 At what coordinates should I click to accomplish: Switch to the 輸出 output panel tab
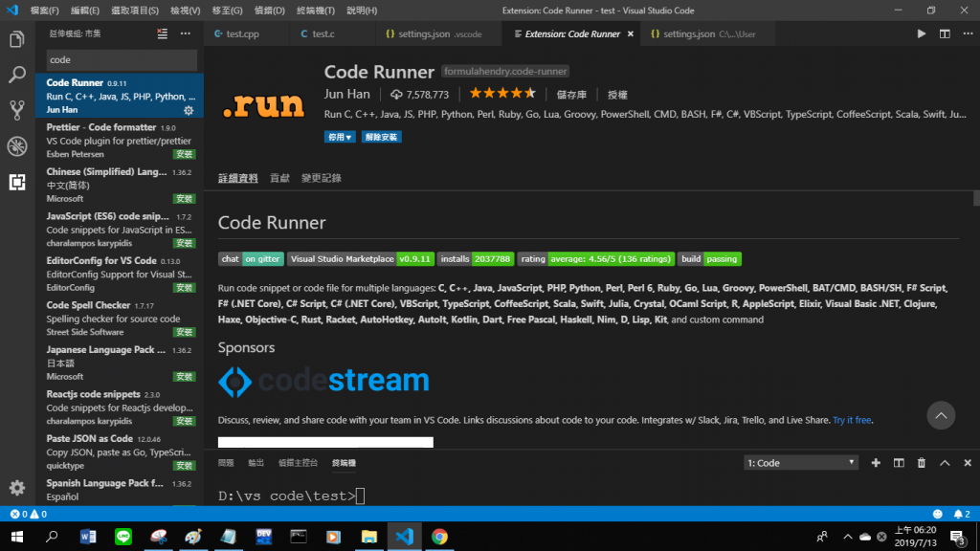256,463
